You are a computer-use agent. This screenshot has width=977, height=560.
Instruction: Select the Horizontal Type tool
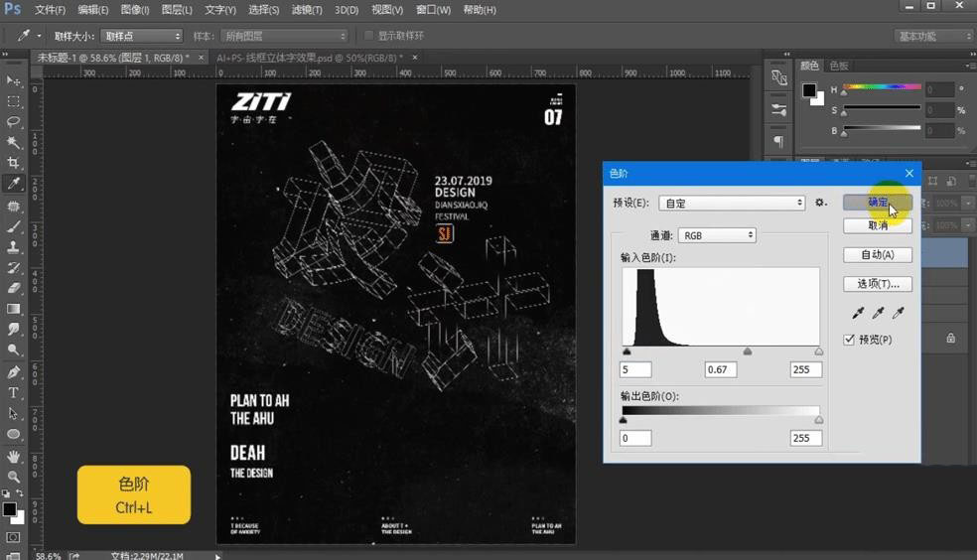point(13,393)
